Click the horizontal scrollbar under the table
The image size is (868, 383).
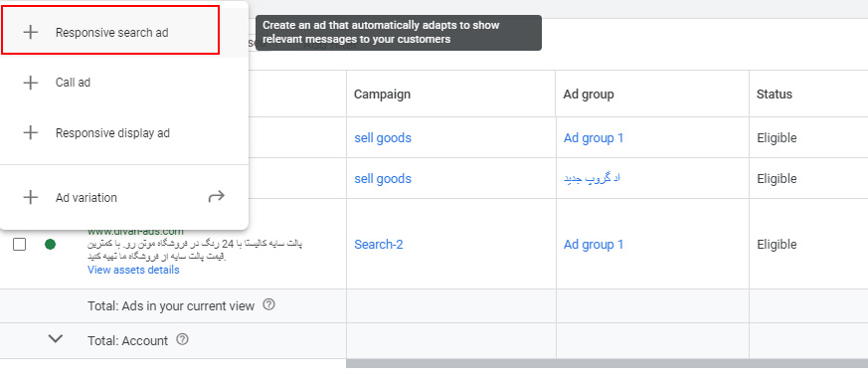[x=607, y=364]
